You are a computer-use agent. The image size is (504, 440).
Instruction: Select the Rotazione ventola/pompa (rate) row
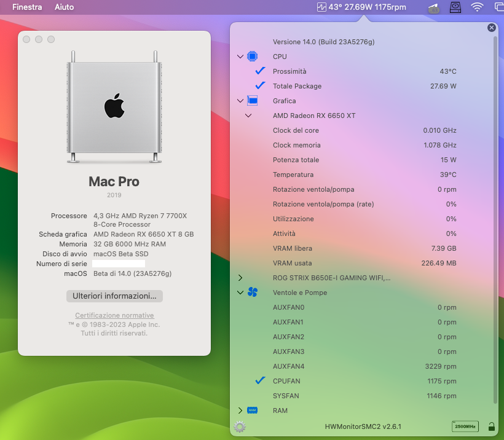(364, 204)
